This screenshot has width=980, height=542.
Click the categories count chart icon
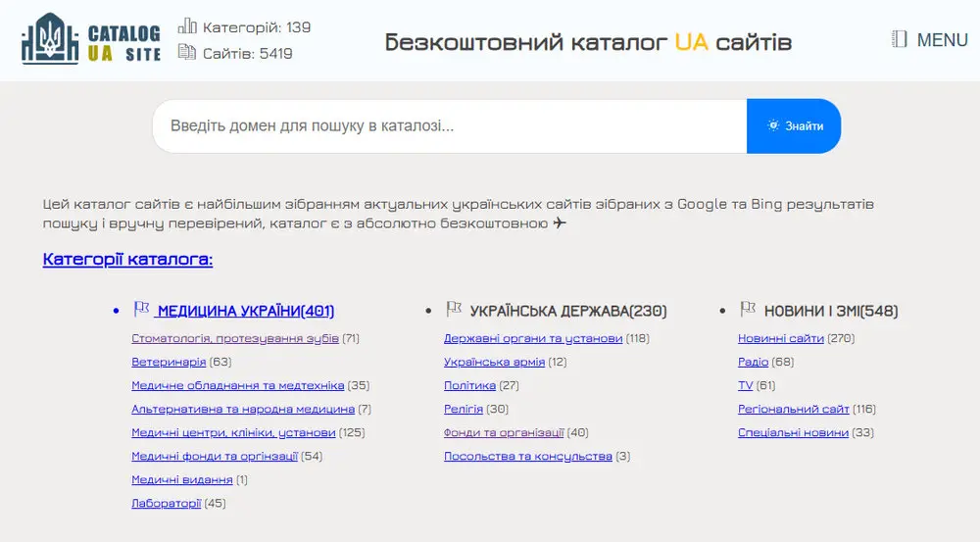pos(187,25)
